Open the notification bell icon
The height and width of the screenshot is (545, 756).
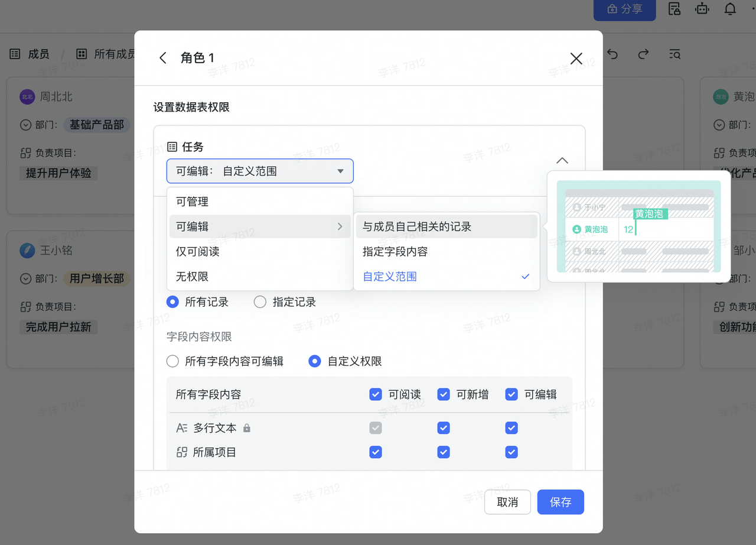click(730, 9)
